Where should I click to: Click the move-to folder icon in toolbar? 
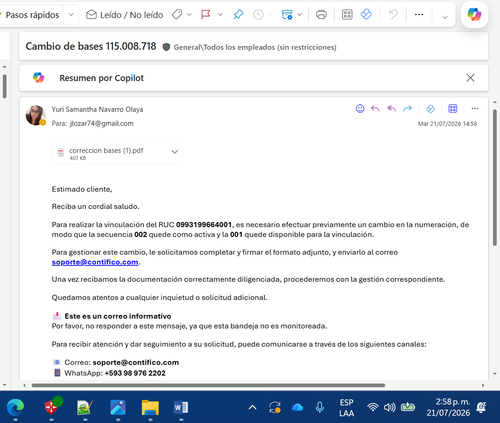point(287,15)
